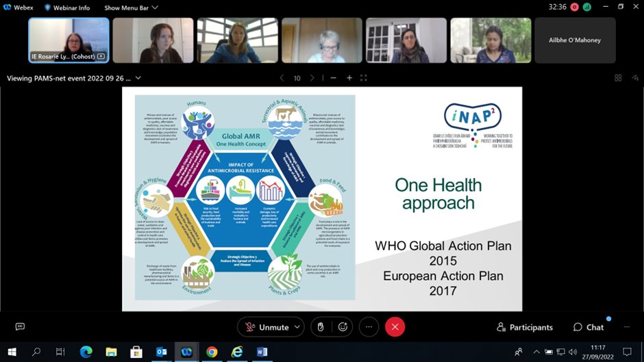The image size is (644, 362).
Task: Select Ailbhe O'Mahoney participant tile
Action: pos(575,40)
